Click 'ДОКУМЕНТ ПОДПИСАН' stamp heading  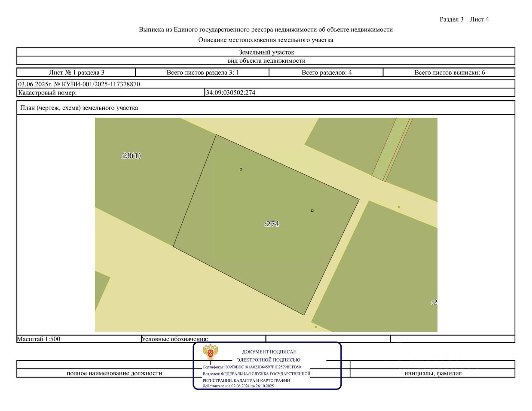(x=269, y=352)
